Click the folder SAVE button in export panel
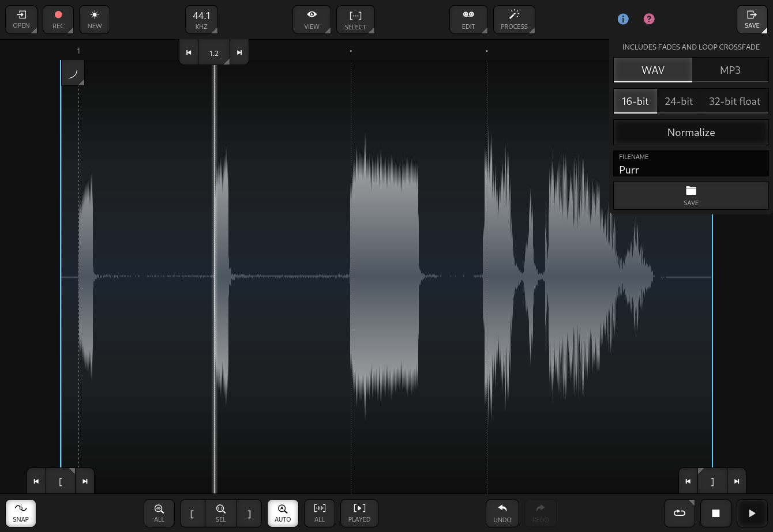This screenshot has height=532, width=773. coord(691,196)
